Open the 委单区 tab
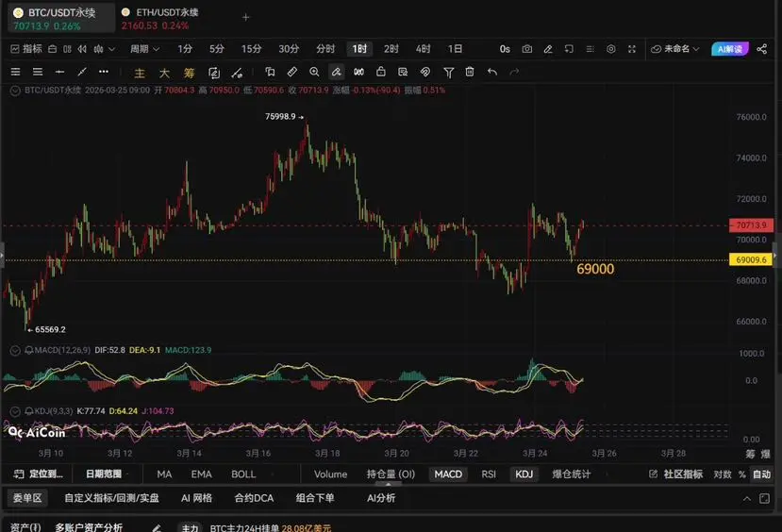 [x=27, y=498]
